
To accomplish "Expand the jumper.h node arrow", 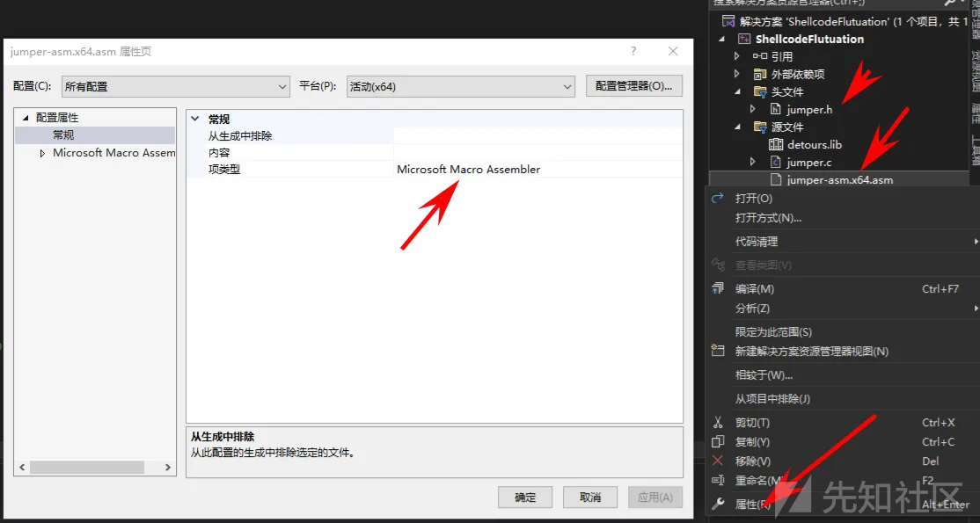I will coord(753,109).
